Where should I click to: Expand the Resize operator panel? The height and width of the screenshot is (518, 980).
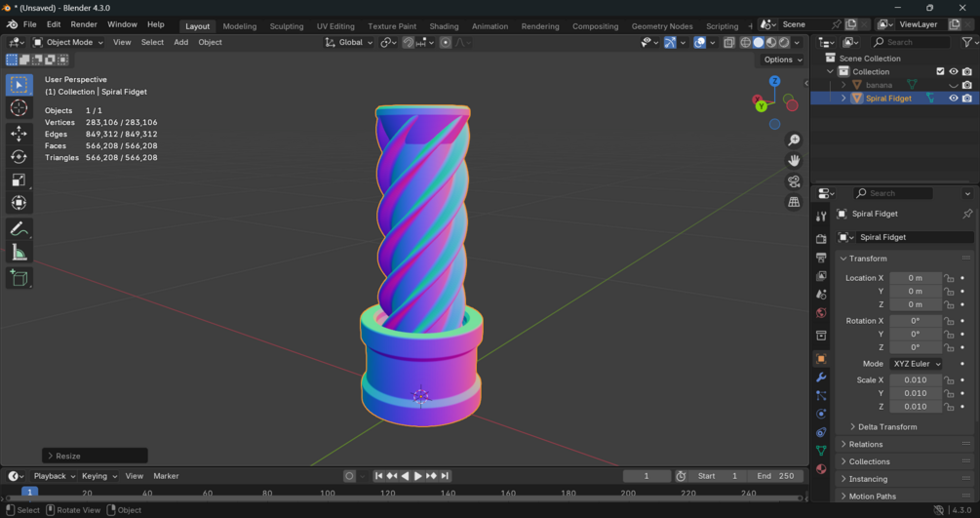pos(95,456)
